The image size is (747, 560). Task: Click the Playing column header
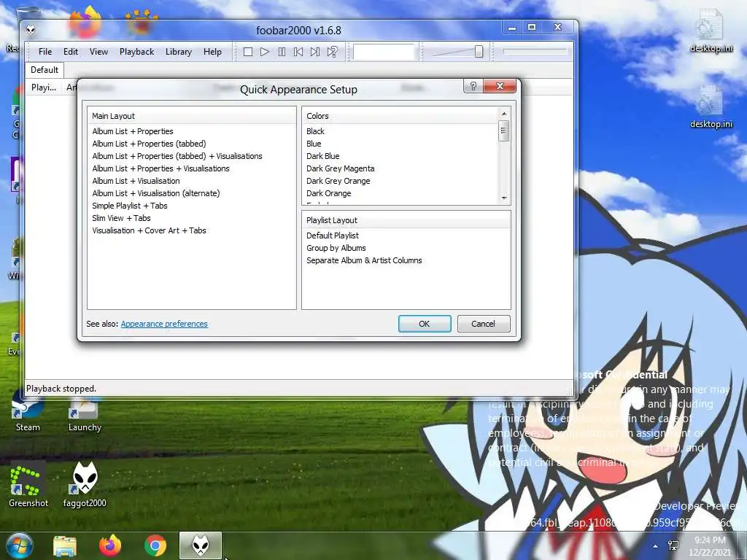(43, 87)
